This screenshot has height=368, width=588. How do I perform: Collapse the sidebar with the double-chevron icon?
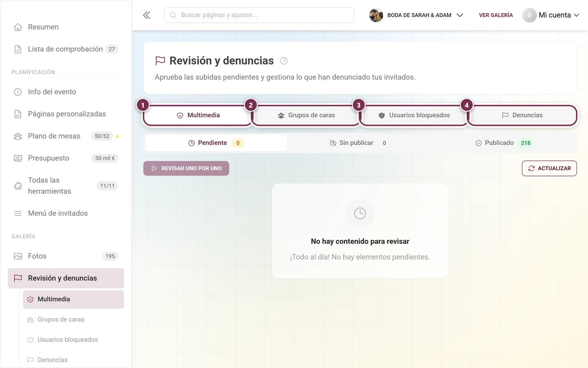point(147,15)
